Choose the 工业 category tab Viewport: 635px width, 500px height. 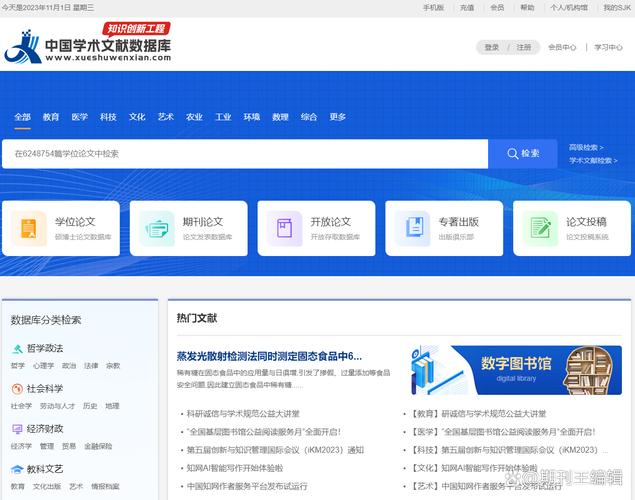[x=223, y=117]
